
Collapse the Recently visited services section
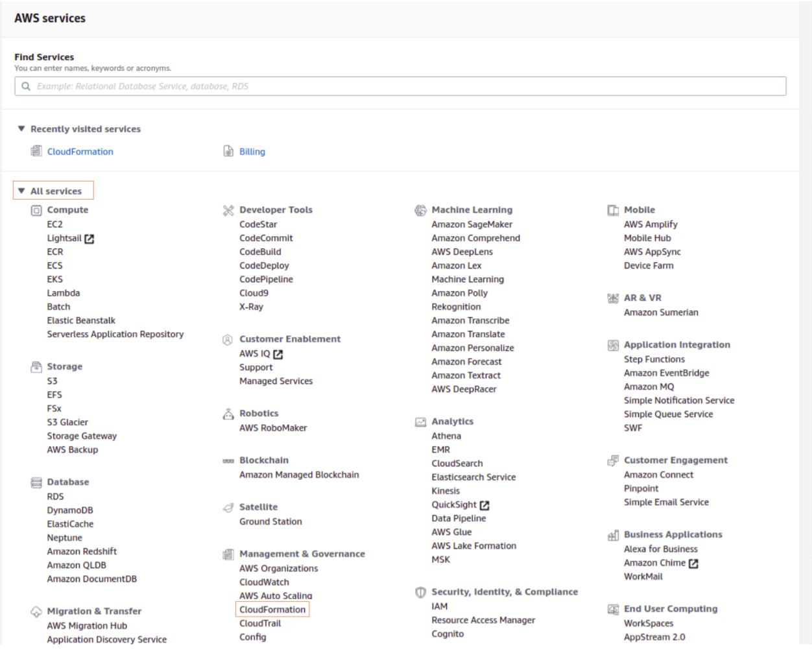pyautogui.click(x=21, y=129)
